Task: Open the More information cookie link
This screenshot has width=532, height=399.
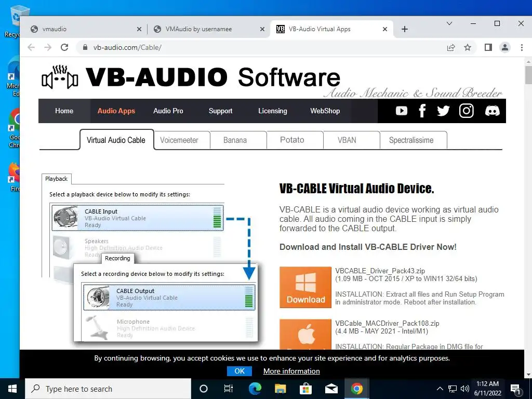Action: (291, 371)
